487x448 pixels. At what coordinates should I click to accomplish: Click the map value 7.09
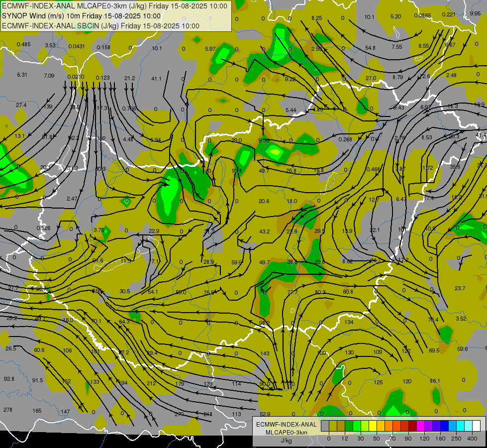(49, 76)
